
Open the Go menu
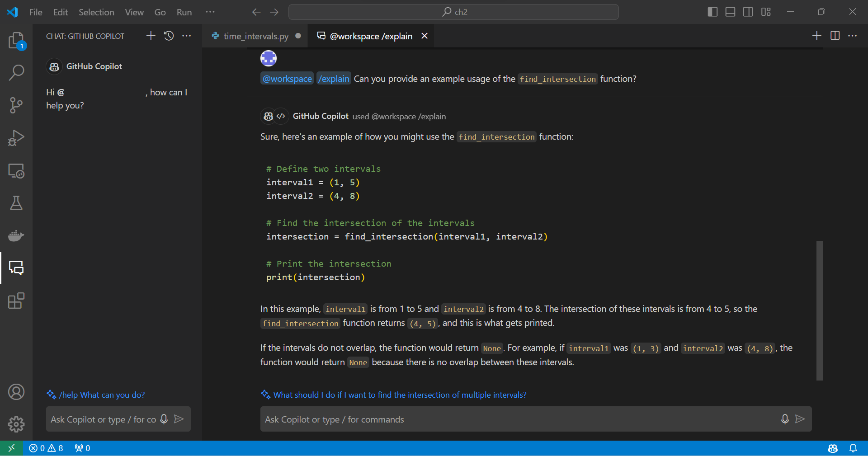tap(160, 12)
